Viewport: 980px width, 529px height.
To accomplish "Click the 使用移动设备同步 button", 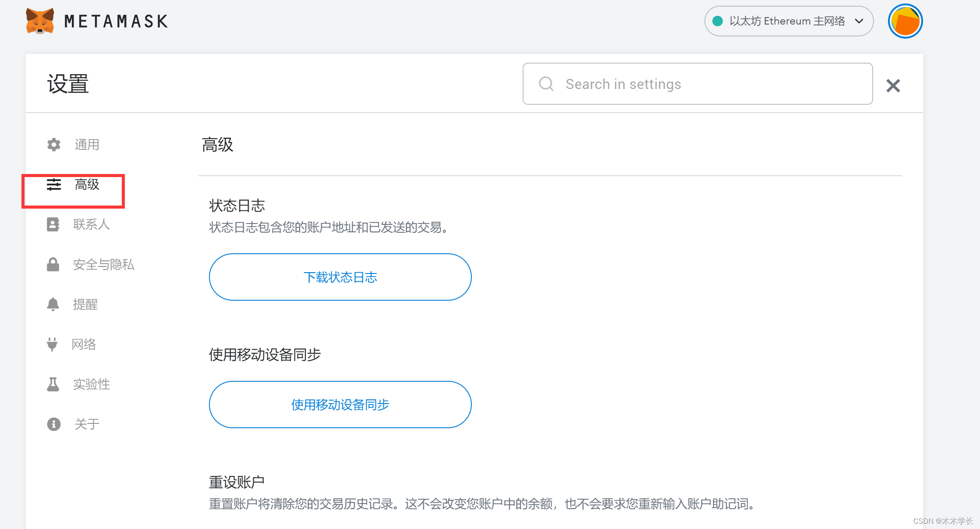I will (x=340, y=405).
